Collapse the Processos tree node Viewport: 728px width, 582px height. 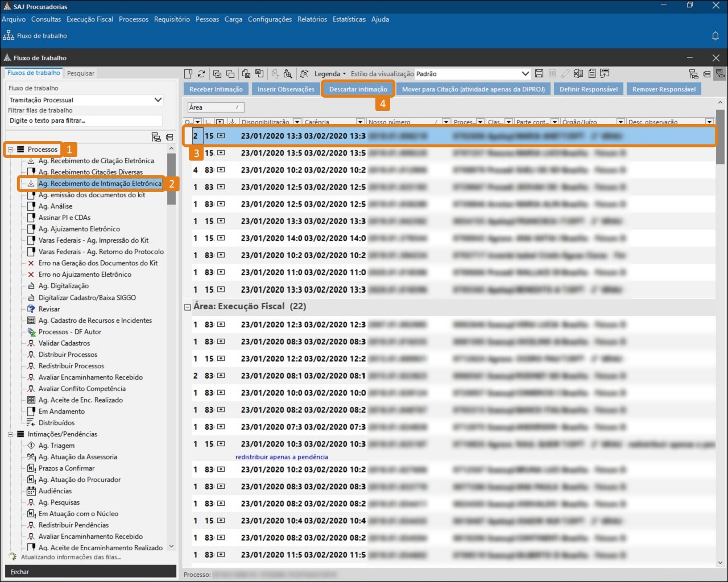point(10,149)
